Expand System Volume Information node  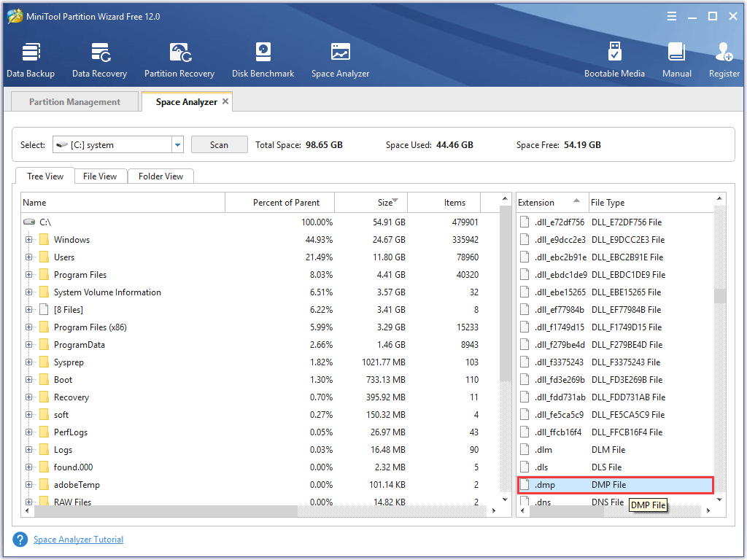[x=28, y=292]
